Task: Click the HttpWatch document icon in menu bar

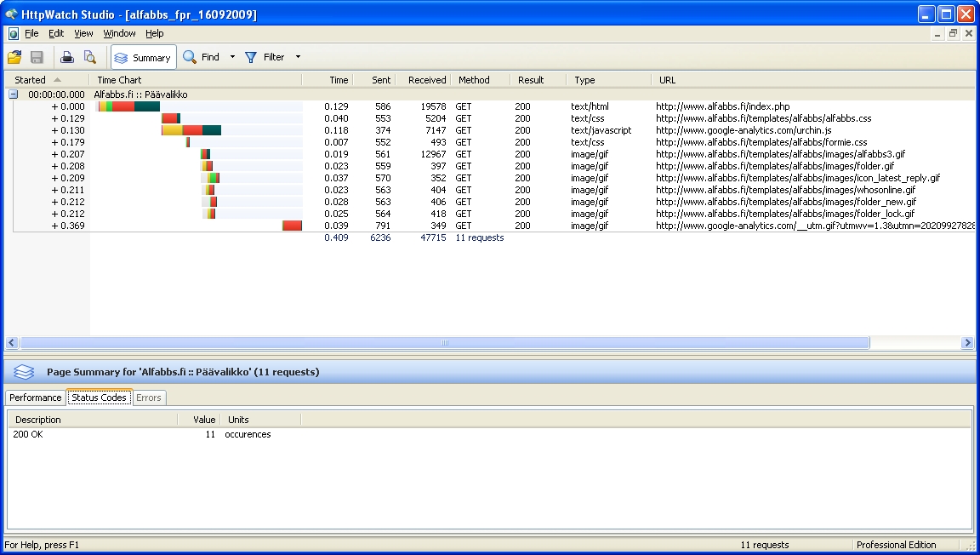Action: click(x=13, y=33)
